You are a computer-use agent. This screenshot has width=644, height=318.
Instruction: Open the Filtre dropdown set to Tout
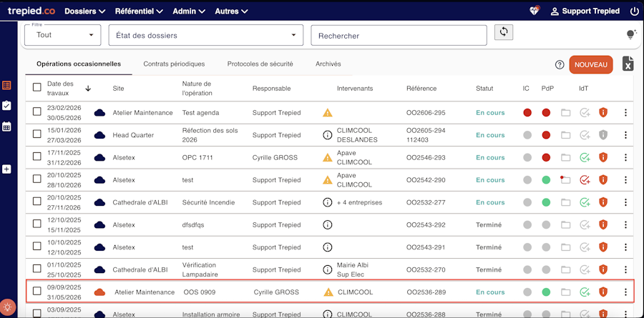coord(63,35)
